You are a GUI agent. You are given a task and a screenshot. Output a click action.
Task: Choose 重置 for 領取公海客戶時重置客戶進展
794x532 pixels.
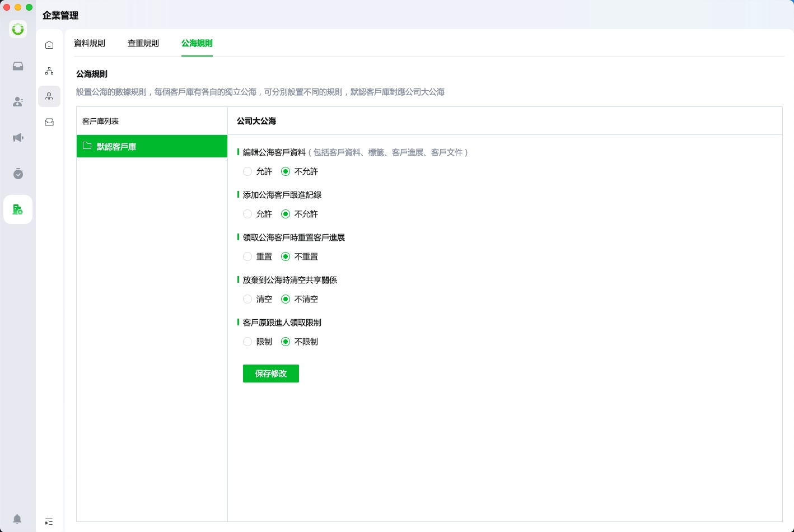click(247, 256)
